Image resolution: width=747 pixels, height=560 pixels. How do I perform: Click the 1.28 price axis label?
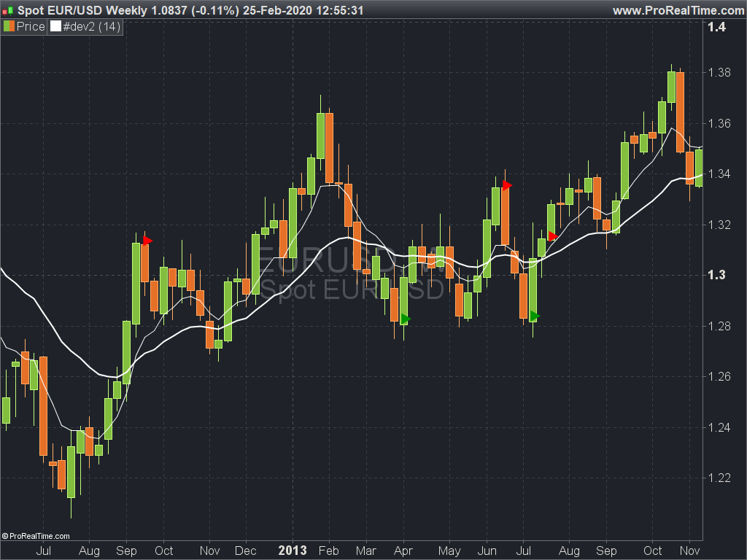pyautogui.click(x=719, y=326)
